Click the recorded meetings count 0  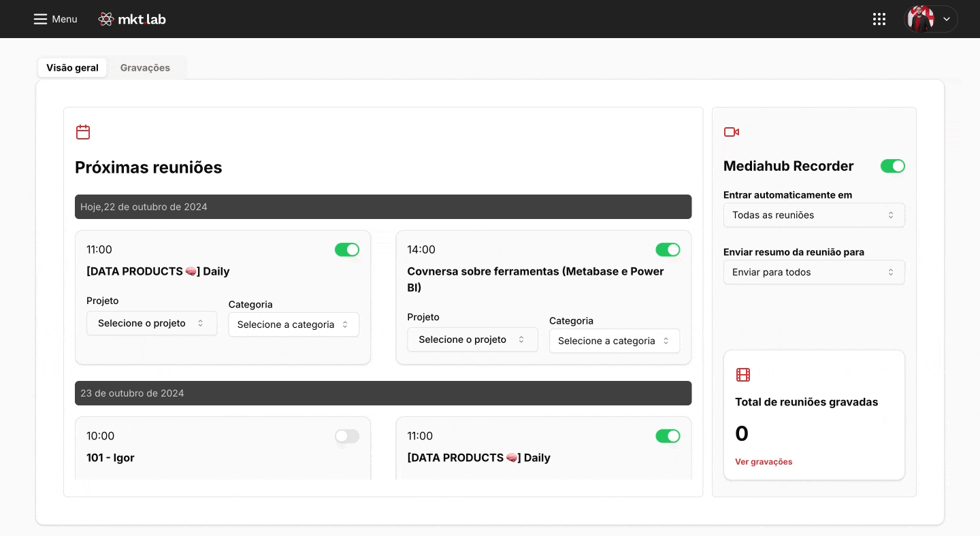[742, 433]
